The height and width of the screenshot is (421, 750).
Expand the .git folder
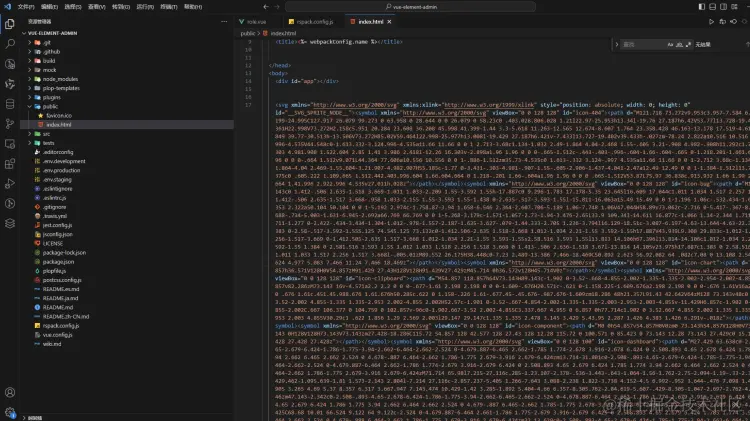pos(127,43)
